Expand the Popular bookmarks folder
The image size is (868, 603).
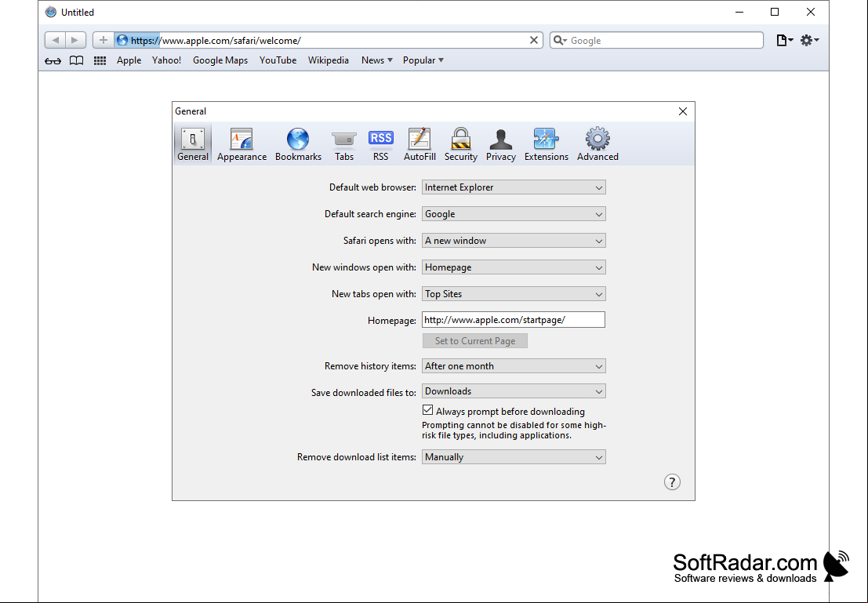click(x=423, y=60)
